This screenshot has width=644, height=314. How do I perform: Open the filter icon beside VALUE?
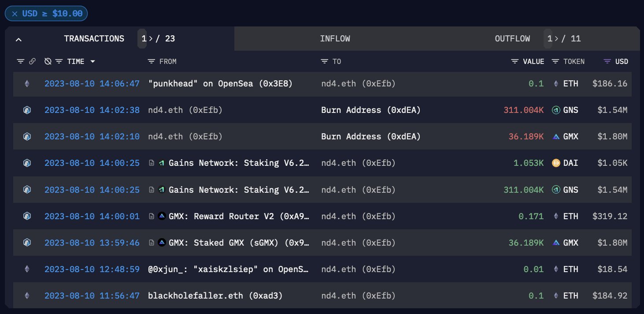[x=515, y=61]
